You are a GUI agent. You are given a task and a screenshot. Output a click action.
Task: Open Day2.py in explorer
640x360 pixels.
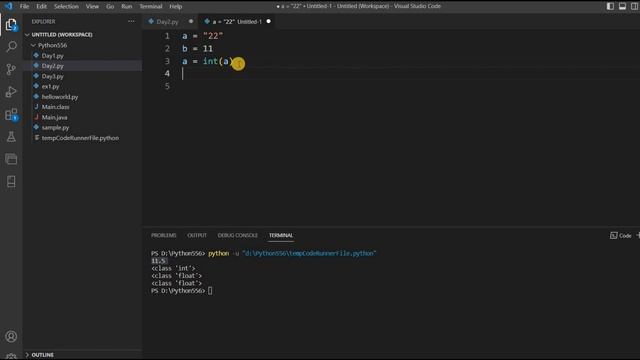coord(53,66)
